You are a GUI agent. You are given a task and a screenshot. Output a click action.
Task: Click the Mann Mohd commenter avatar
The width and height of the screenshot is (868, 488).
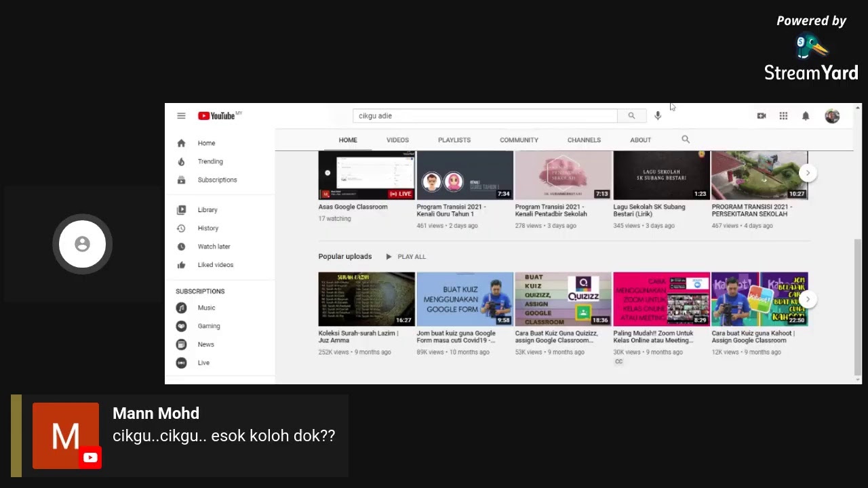point(66,436)
